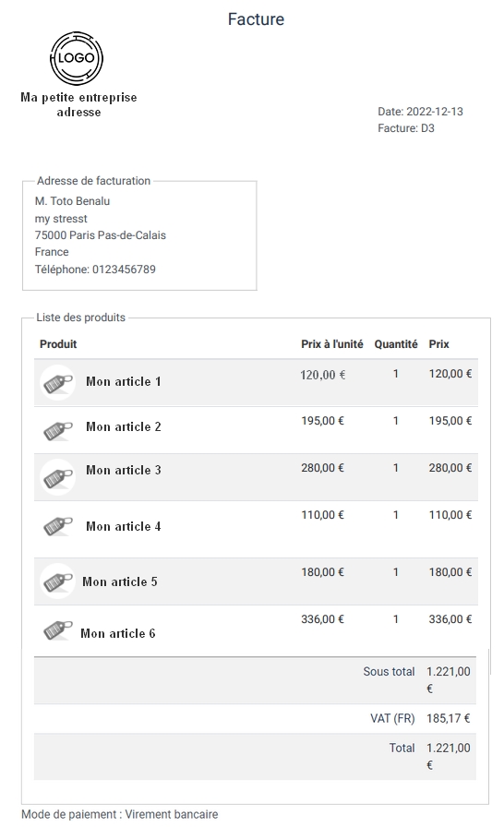Click the VAT (FR) amount 185,17 €
504x827 pixels.
pos(448,718)
